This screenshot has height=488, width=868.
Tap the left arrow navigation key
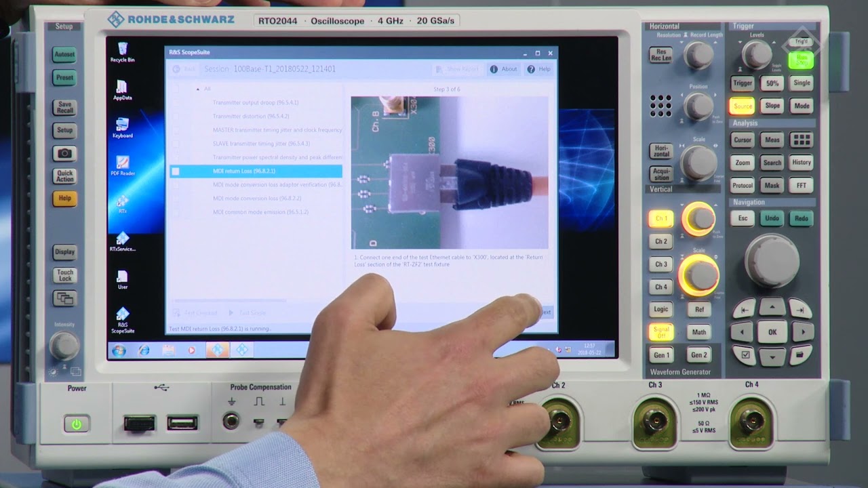point(742,332)
